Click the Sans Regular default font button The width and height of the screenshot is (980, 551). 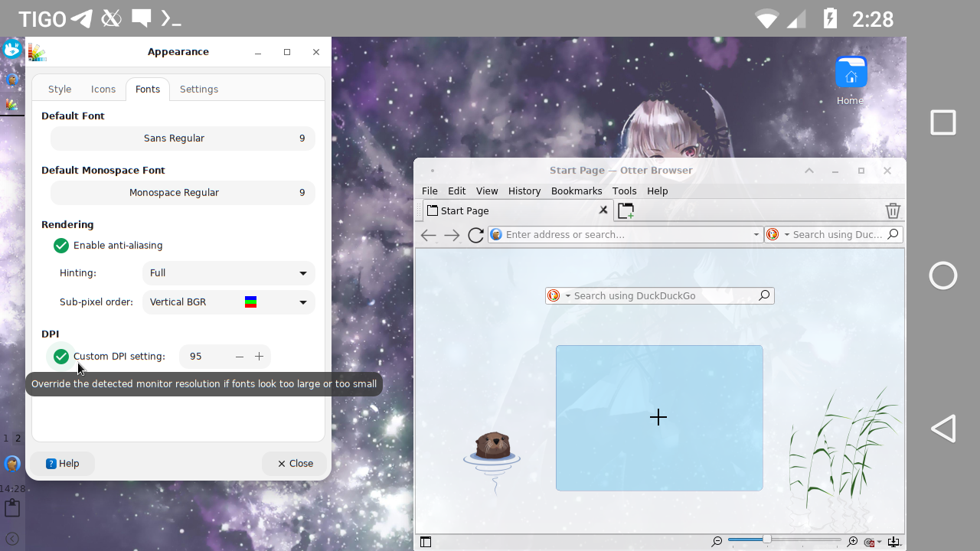point(183,139)
